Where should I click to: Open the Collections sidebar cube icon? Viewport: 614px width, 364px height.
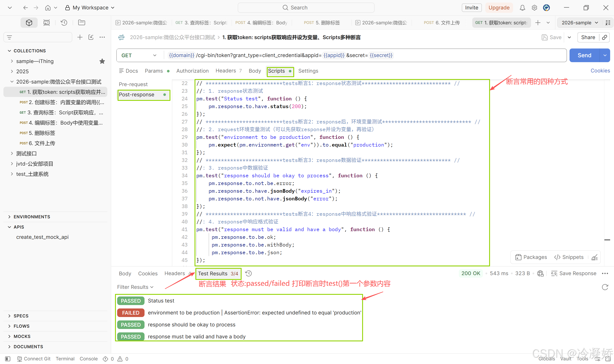tap(29, 23)
